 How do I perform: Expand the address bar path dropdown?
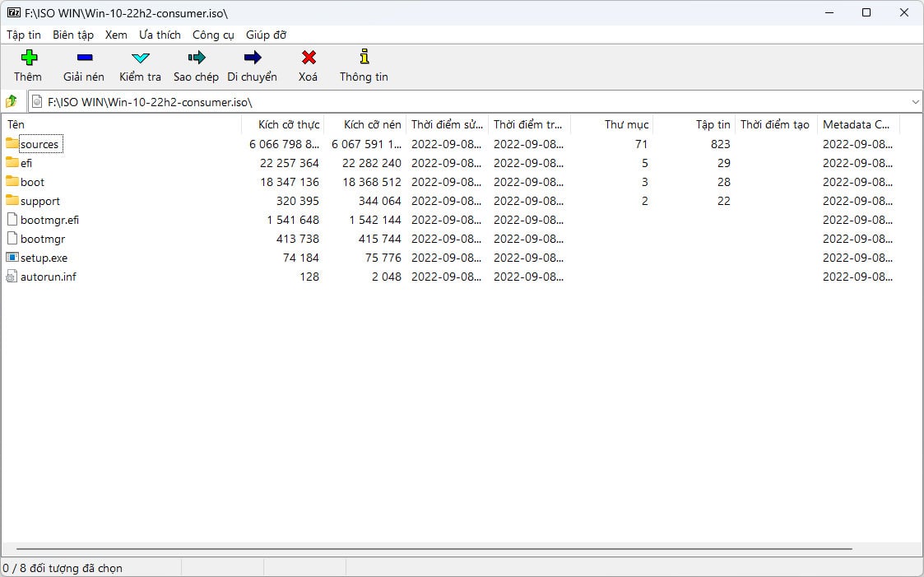click(915, 102)
